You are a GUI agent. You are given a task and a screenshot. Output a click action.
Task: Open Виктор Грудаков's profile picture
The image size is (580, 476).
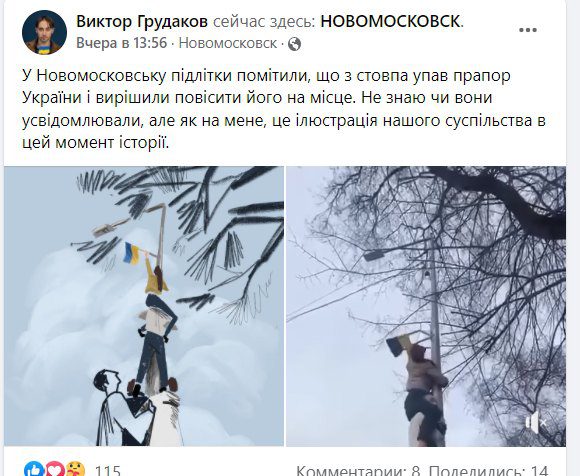pyautogui.click(x=44, y=32)
